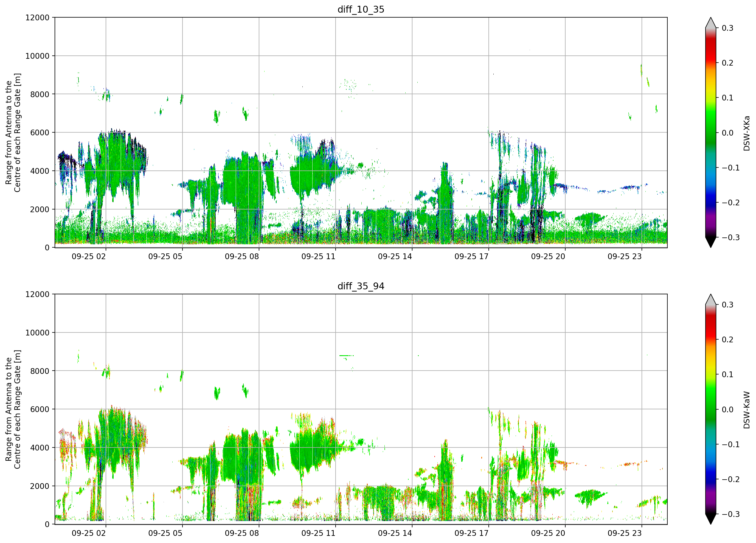The width and height of the screenshot is (756, 543).
Task: Select the top colorbar label "DSW-XKa"
Action: point(747,133)
